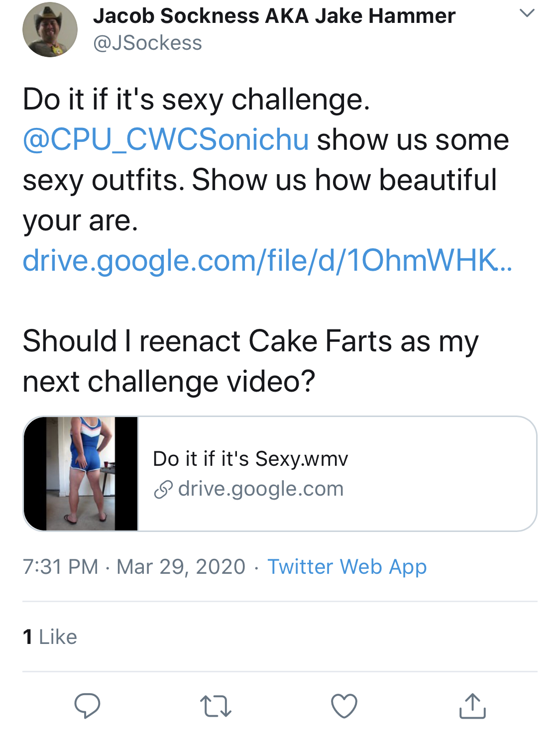Click the Mar 29, 2020 date
560x739 pixels.
(x=181, y=567)
